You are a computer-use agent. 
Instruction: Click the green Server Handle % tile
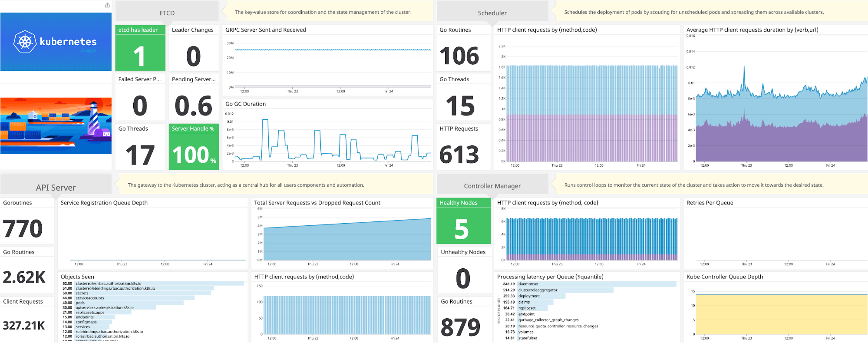click(x=193, y=147)
